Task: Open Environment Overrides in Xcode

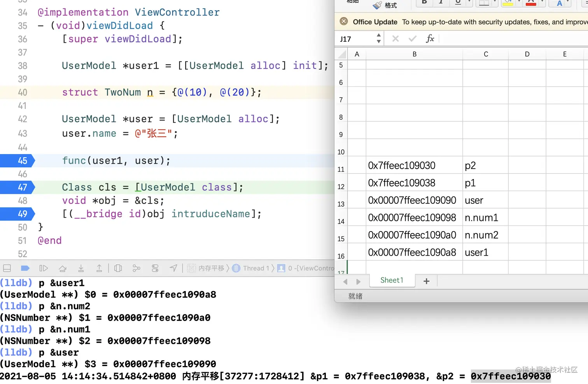Action: pyautogui.click(x=155, y=268)
